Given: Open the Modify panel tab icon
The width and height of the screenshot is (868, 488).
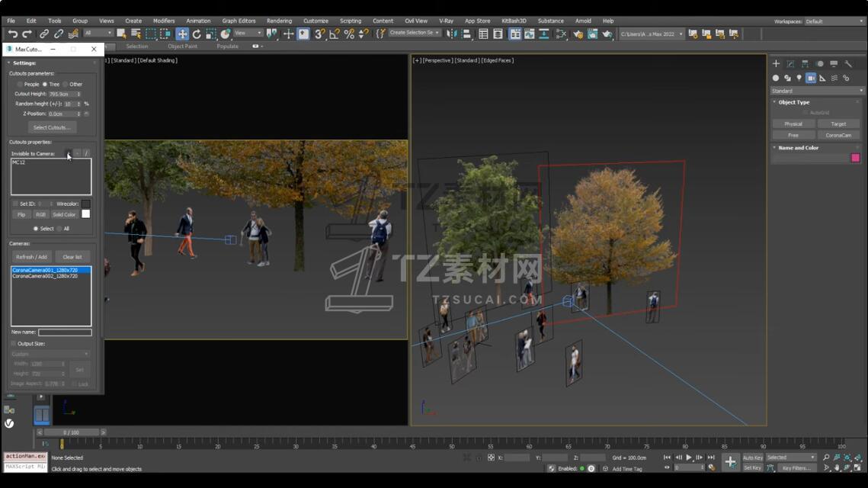Looking at the screenshot, I should click(790, 64).
